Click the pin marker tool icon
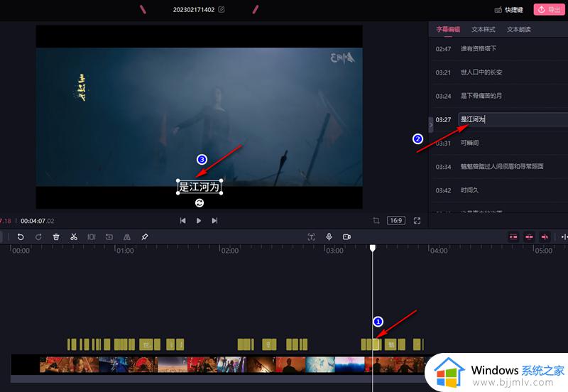 (x=145, y=237)
